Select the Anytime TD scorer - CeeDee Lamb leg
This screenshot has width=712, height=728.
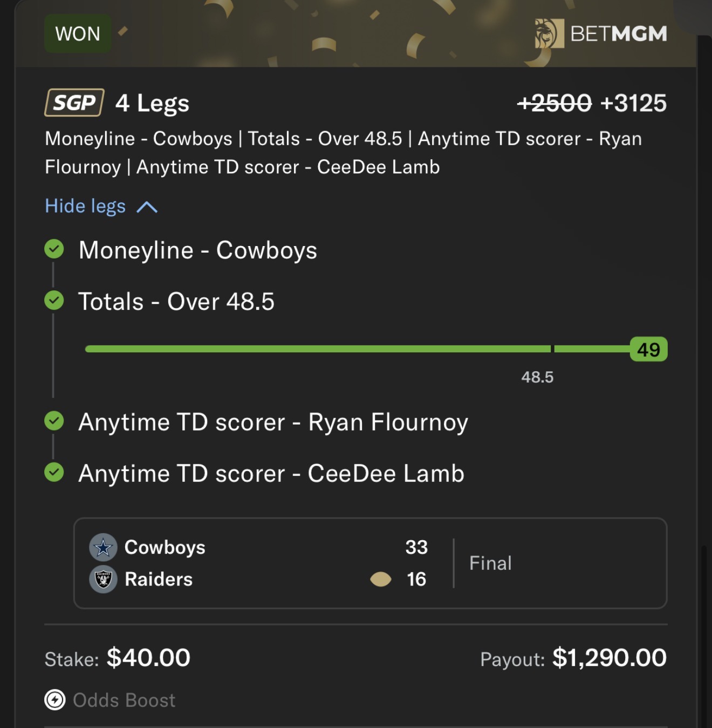click(x=271, y=473)
